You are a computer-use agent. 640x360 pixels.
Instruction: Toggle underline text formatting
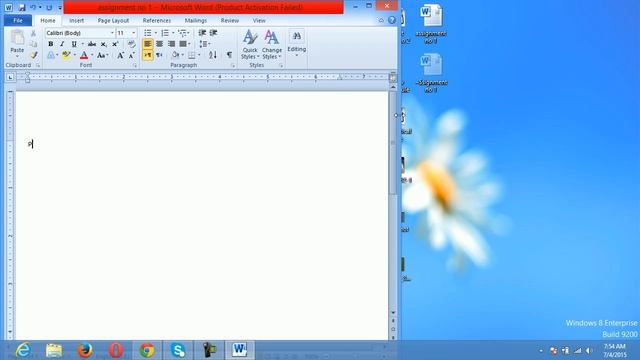pyautogui.click(x=74, y=44)
